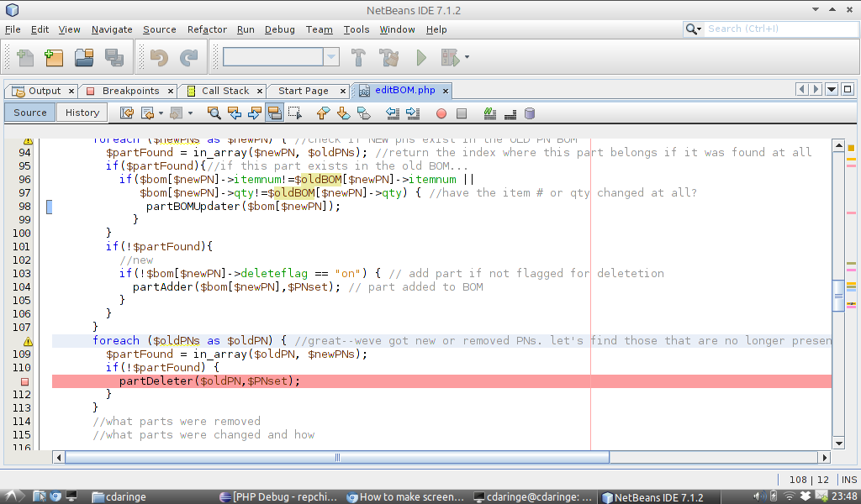This screenshot has height=504, width=861.
Task: Click the volume icon in system tray
Action: click(758, 496)
